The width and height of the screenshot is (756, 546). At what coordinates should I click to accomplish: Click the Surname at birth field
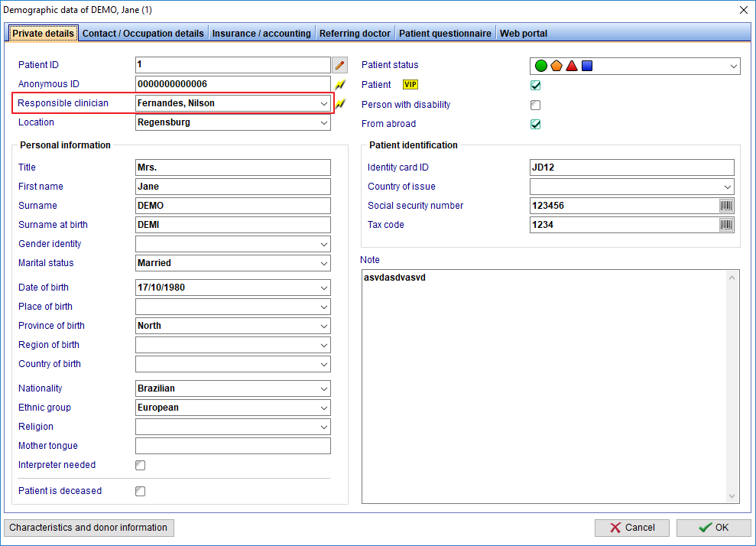pos(233,226)
